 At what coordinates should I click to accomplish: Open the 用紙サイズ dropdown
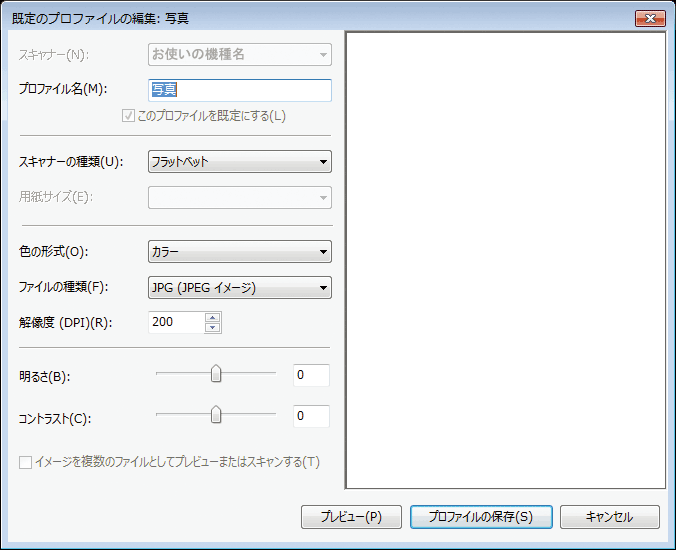(x=239, y=197)
